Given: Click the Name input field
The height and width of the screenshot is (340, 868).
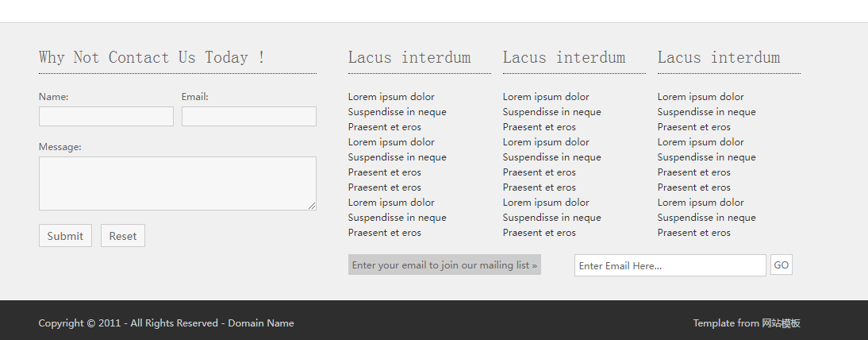Looking at the screenshot, I should tap(106, 117).
